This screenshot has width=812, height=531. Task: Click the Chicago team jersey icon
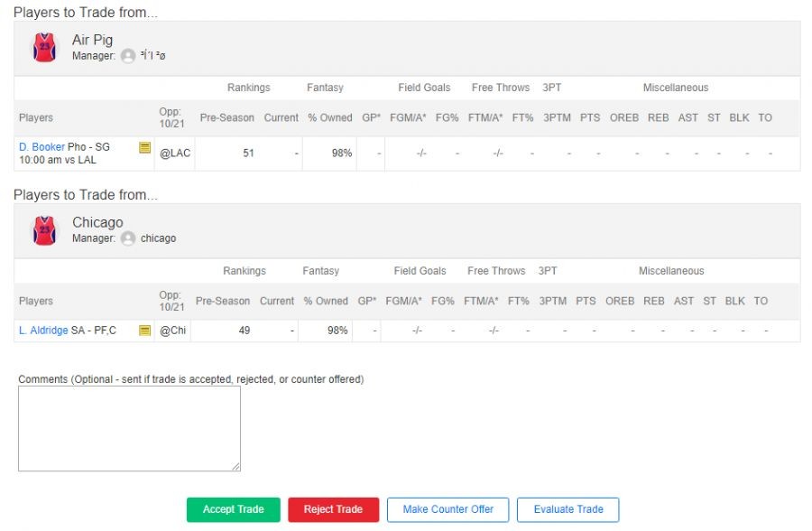point(44,230)
